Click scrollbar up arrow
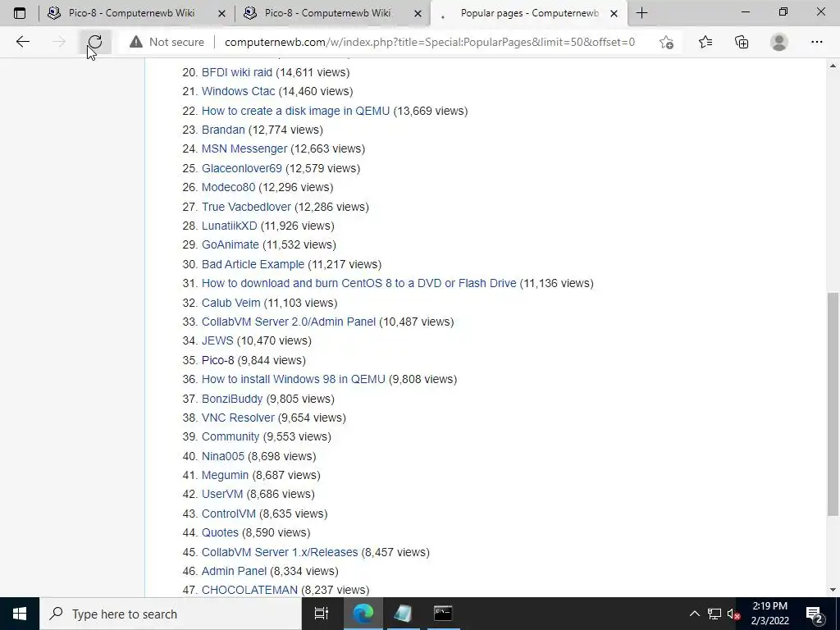The height and width of the screenshot is (630, 840). point(833,66)
